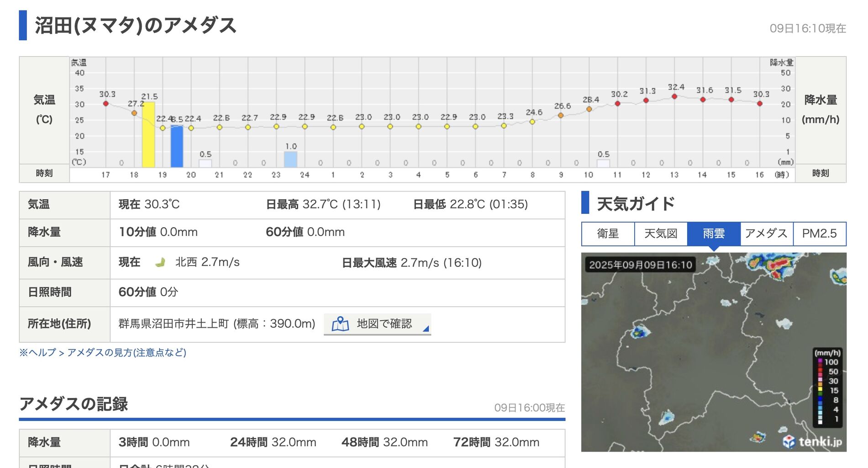Switch to the PM2.5 tab
This screenshot has height=468, width=868.
(820, 234)
